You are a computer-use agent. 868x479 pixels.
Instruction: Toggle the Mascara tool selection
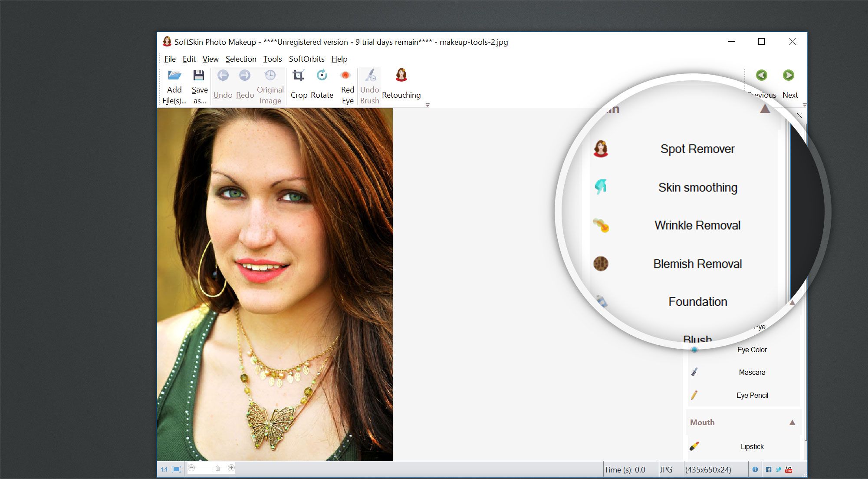(744, 371)
